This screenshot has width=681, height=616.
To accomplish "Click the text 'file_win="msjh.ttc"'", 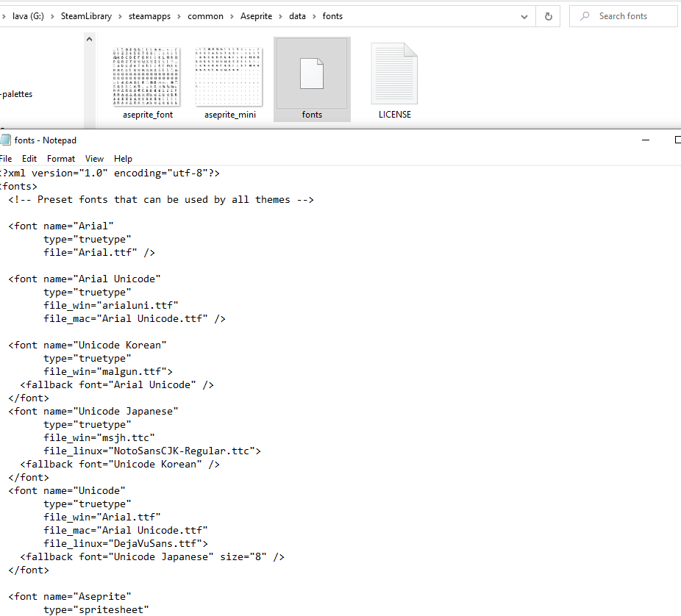I will click(99, 438).
